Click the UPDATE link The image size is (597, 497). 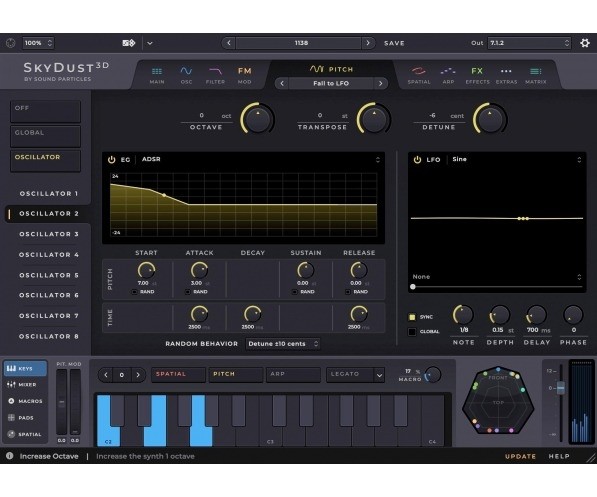click(520, 456)
